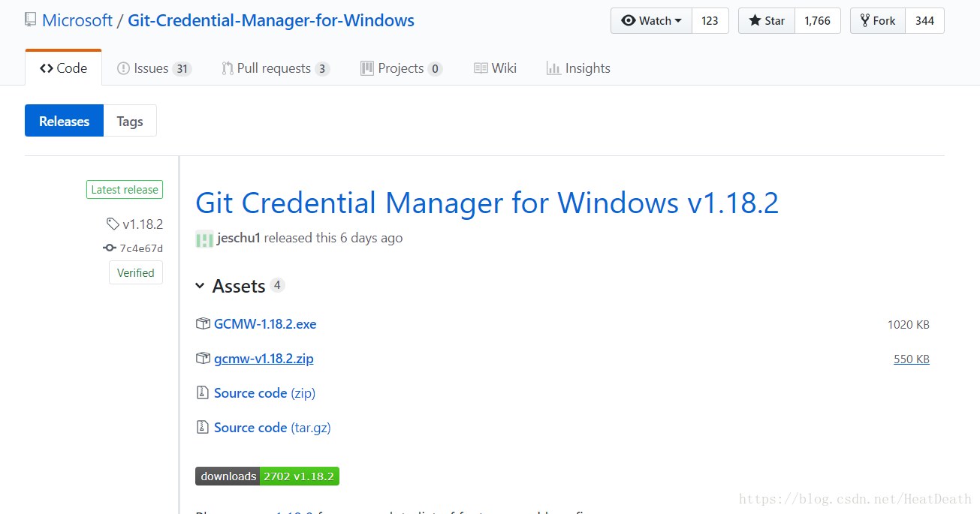
Task: Star the repository
Action: [767, 21]
